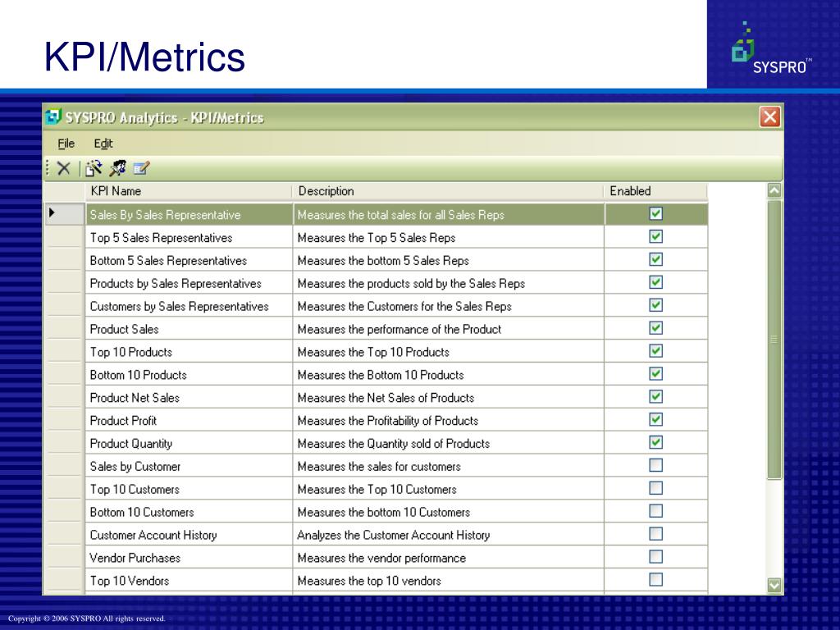
Task: Uncheck Enabled for Customers by Sales Representatives
Action: [655, 305]
